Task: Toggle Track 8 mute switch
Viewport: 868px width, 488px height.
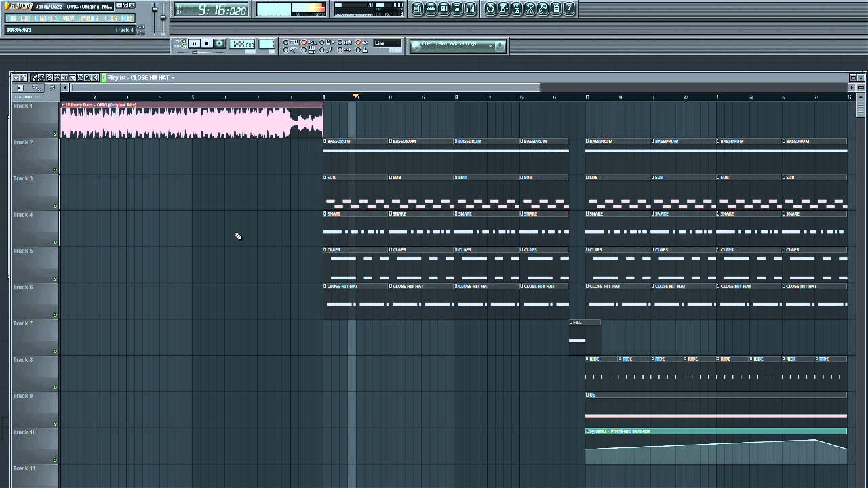Action: point(56,387)
